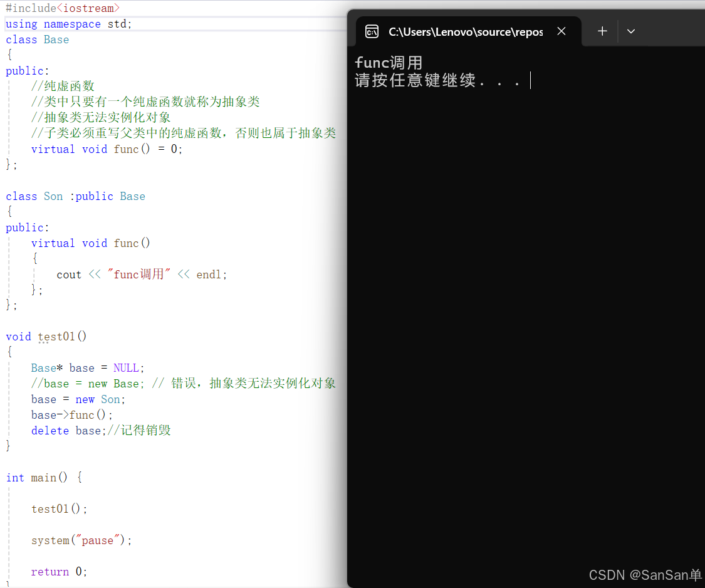Click the '//抽象类无法实例化对象' comment line

[x=101, y=117]
